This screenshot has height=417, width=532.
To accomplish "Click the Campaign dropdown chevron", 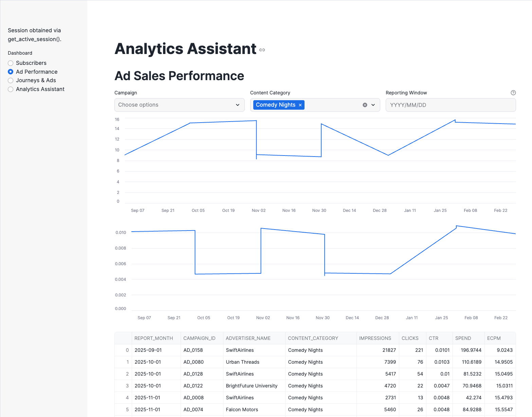I will (237, 105).
